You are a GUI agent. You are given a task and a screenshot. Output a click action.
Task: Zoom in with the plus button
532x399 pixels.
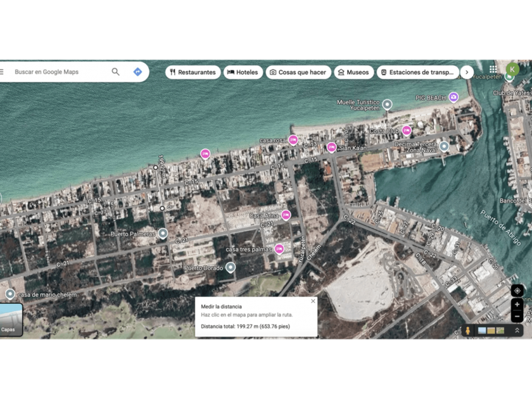517,305
